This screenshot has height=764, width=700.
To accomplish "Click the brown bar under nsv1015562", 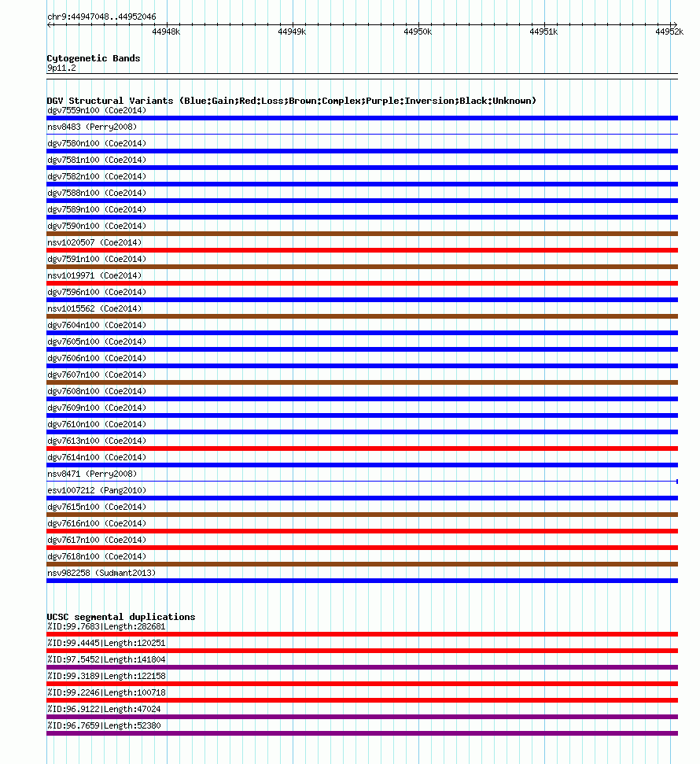I will pyautogui.click(x=363, y=317).
